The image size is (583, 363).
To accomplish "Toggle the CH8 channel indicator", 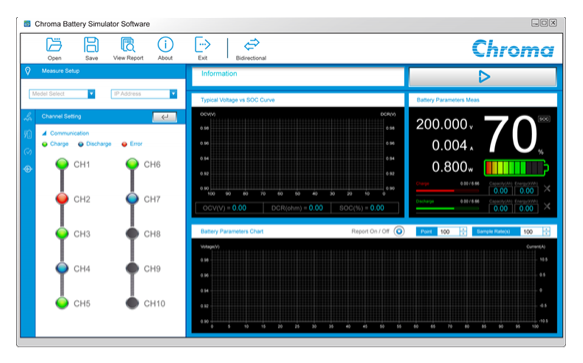I will [x=132, y=234].
